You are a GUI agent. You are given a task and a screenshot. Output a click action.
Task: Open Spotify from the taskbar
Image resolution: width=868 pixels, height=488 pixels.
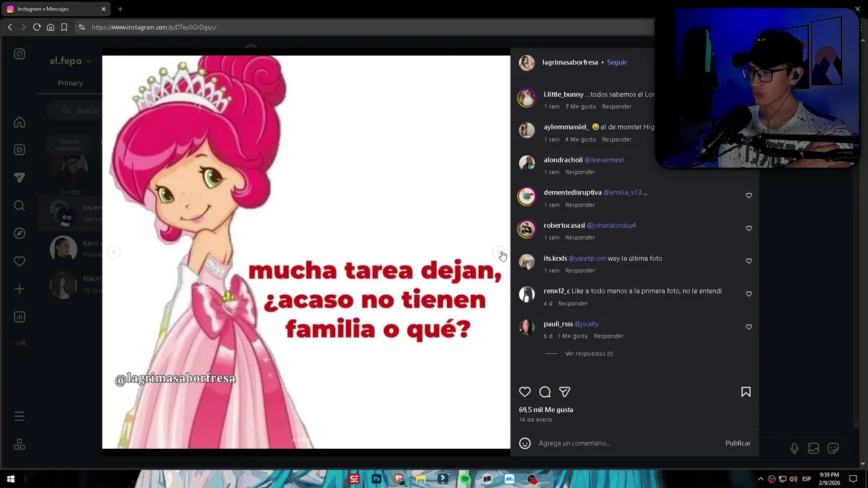465,479
